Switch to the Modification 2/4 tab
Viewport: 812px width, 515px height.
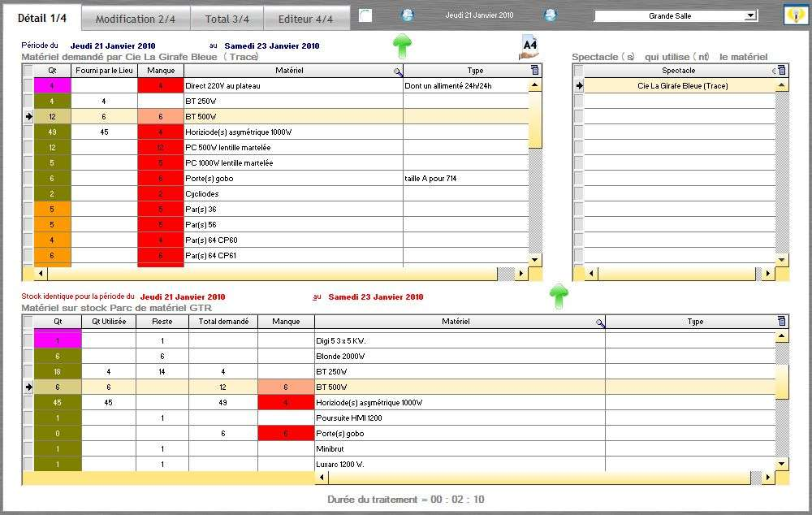click(136, 18)
